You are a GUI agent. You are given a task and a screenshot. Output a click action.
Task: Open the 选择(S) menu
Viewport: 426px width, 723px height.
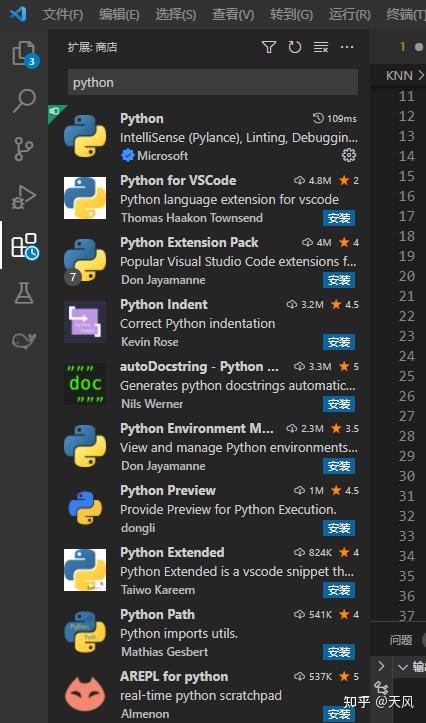176,15
